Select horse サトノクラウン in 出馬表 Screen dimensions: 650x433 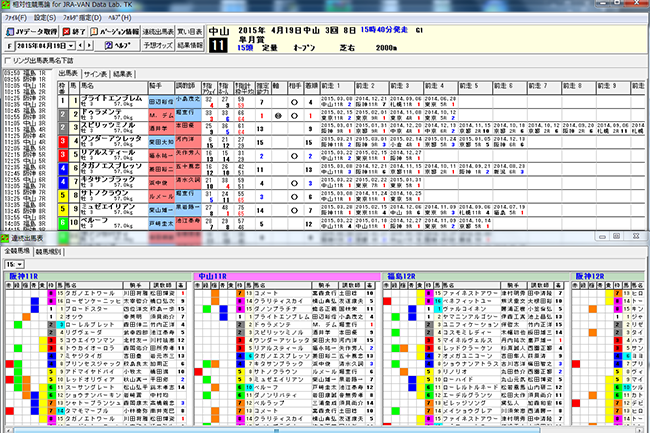coord(114,197)
